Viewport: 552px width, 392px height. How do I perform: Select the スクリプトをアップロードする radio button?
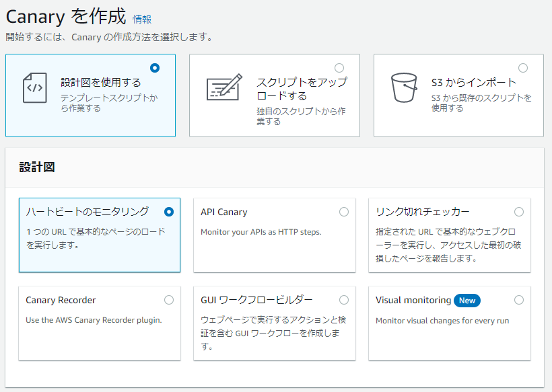(339, 68)
